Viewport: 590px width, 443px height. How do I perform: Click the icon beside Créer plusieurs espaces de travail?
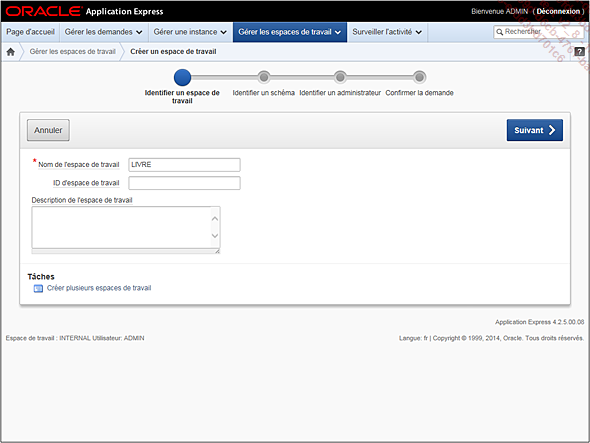[38, 288]
